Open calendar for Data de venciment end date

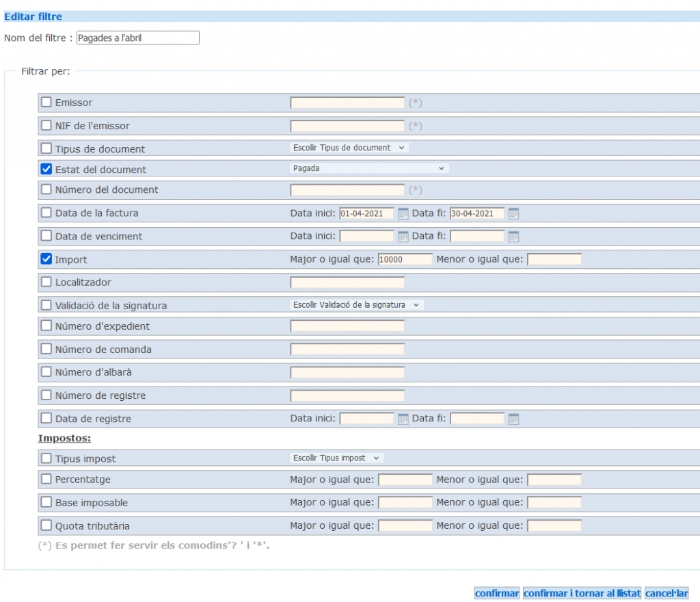[x=513, y=237]
